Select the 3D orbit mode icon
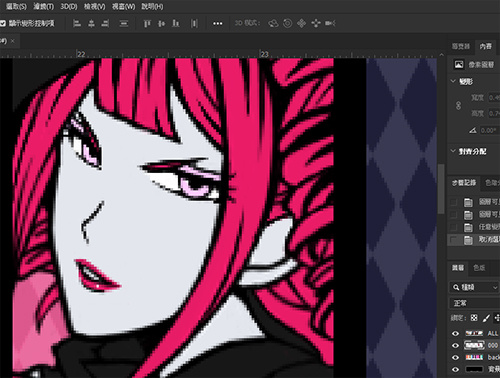Screen dimensions: 500x378 point(273,23)
